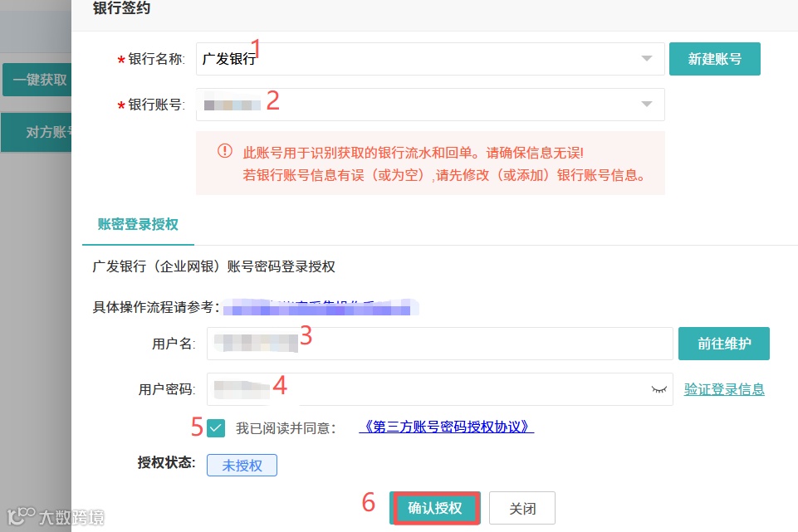
Task: Open 《第三方账号密码授权协议》 link
Action: coord(446,427)
